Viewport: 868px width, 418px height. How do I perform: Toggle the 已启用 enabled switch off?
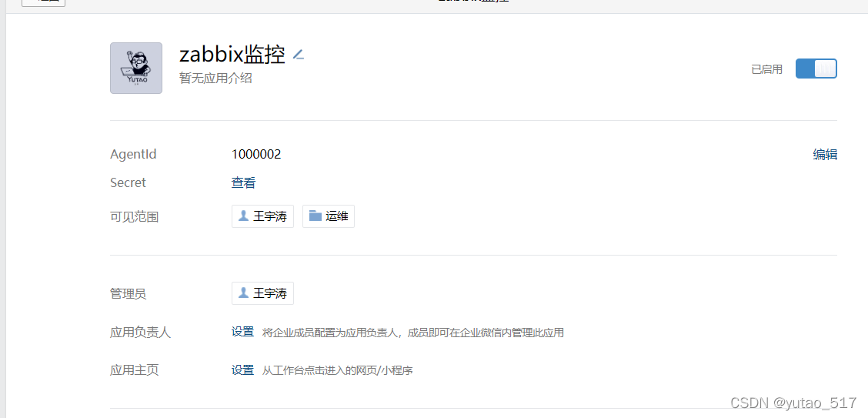[x=816, y=69]
